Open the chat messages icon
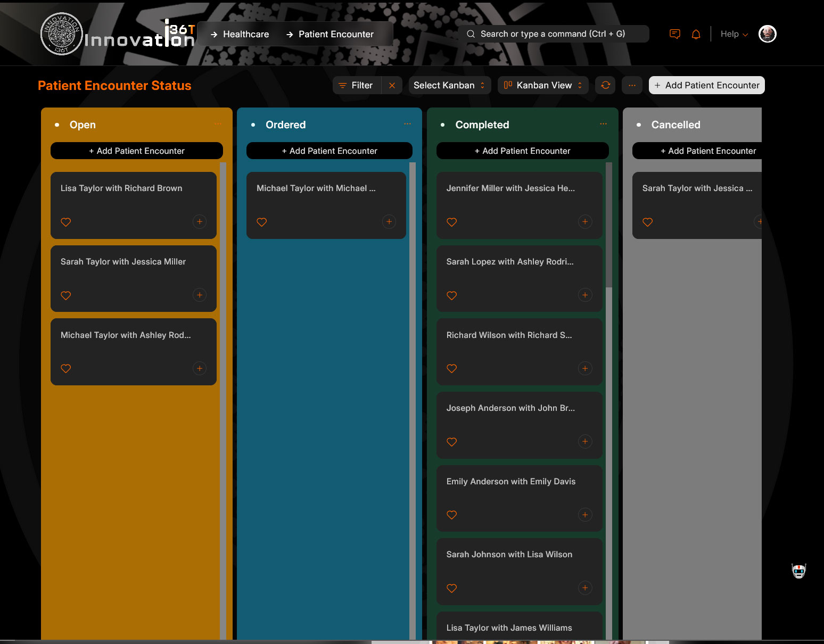 tap(674, 34)
